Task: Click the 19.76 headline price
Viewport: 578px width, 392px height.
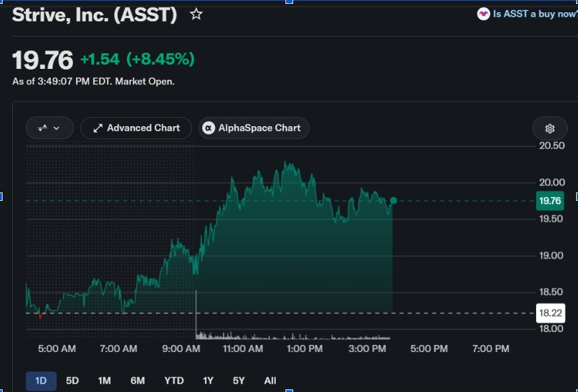Action: [x=43, y=60]
